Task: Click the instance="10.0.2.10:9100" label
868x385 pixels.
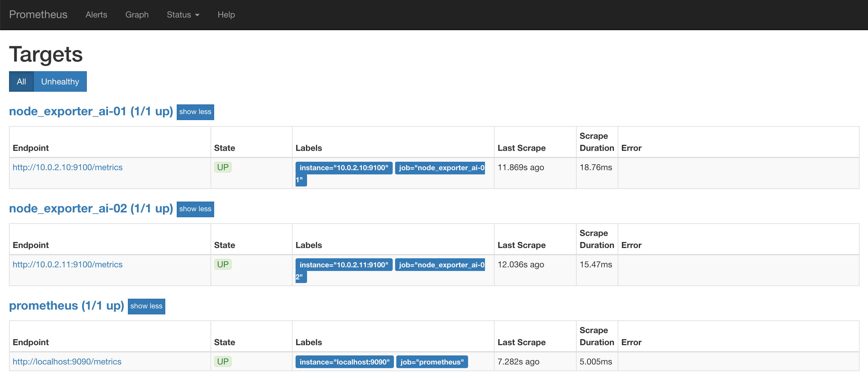Action: tap(344, 167)
